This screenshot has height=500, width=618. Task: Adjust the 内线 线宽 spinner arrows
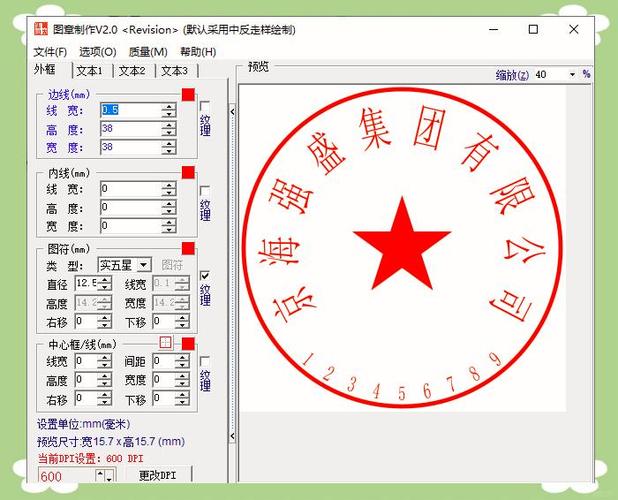coord(169,189)
